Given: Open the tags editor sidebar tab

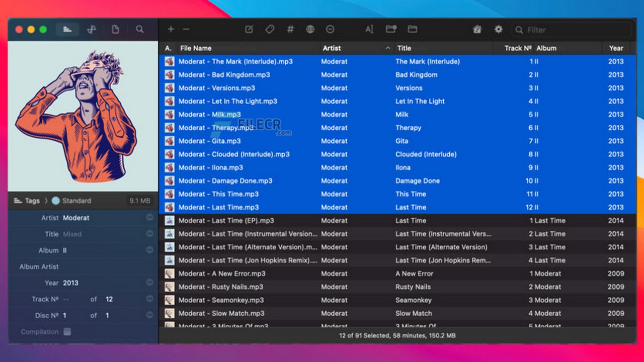Looking at the screenshot, I should (x=67, y=30).
